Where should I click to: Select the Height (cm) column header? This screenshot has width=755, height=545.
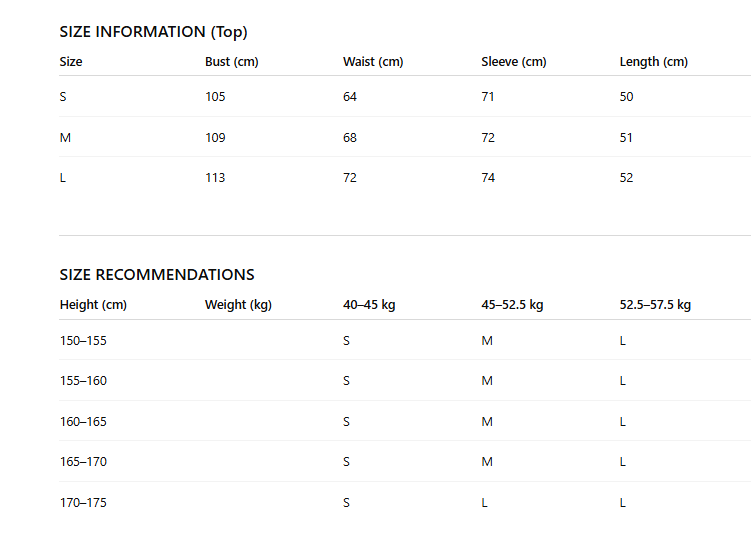pos(93,305)
